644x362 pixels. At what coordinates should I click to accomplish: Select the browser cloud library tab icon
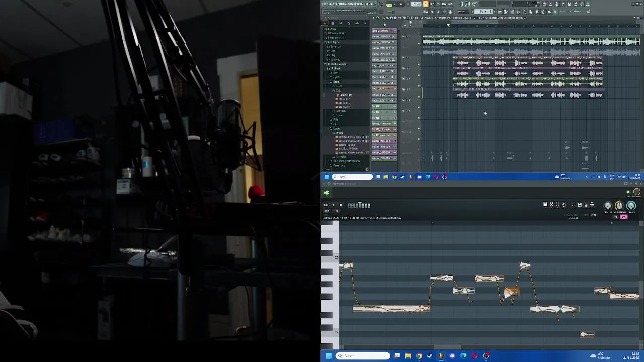[x=357, y=23]
